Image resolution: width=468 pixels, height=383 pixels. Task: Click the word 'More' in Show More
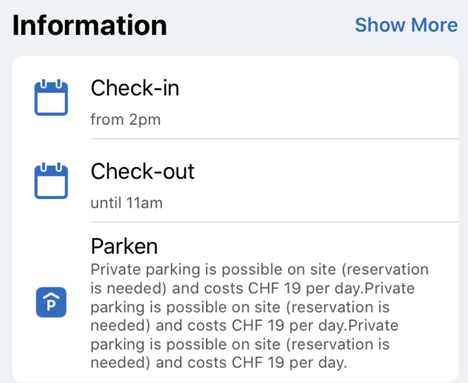[x=434, y=25]
